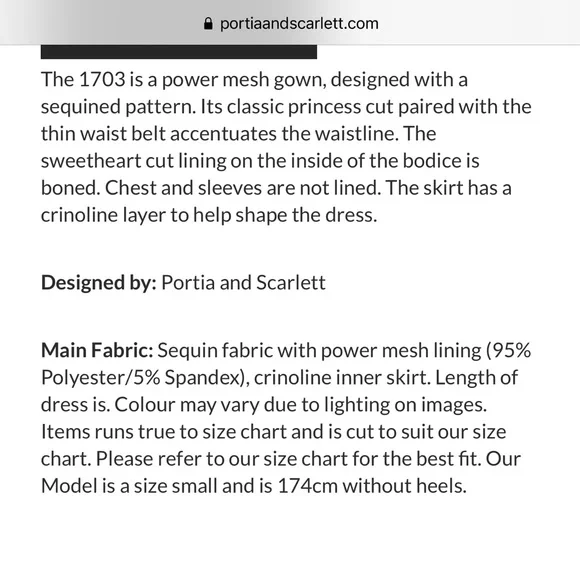This screenshot has width=580, height=580.
Task: Click the word 'Spandex' in the fabric line
Action: [x=203, y=378]
